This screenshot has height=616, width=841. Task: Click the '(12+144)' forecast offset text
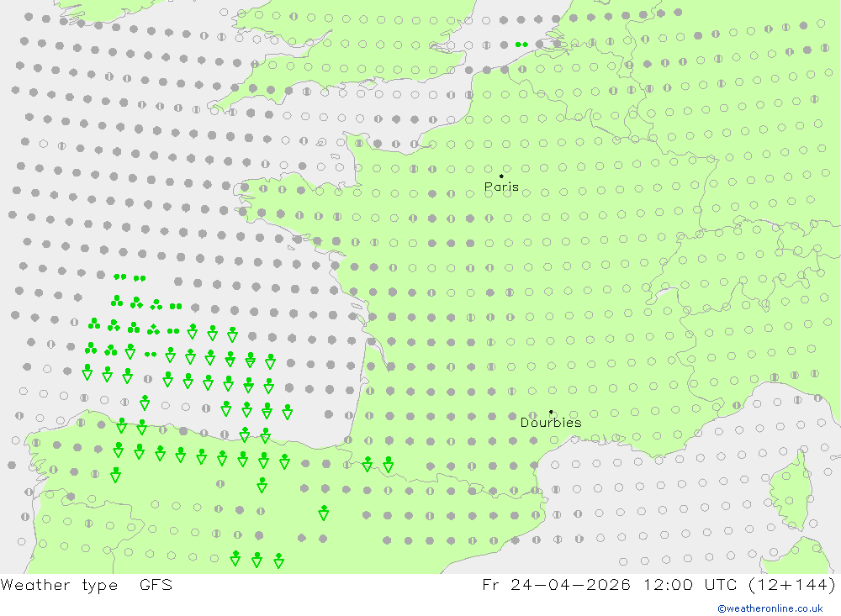[792, 584]
